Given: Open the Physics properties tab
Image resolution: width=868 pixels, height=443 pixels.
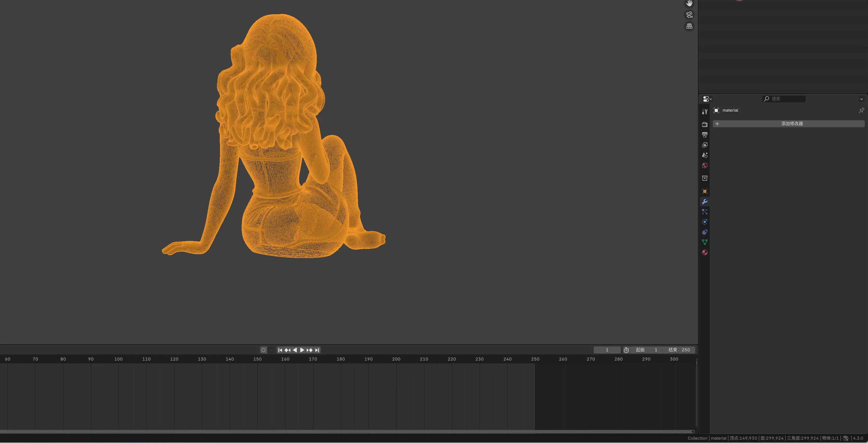Looking at the screenshot, I should click(705, 222).
